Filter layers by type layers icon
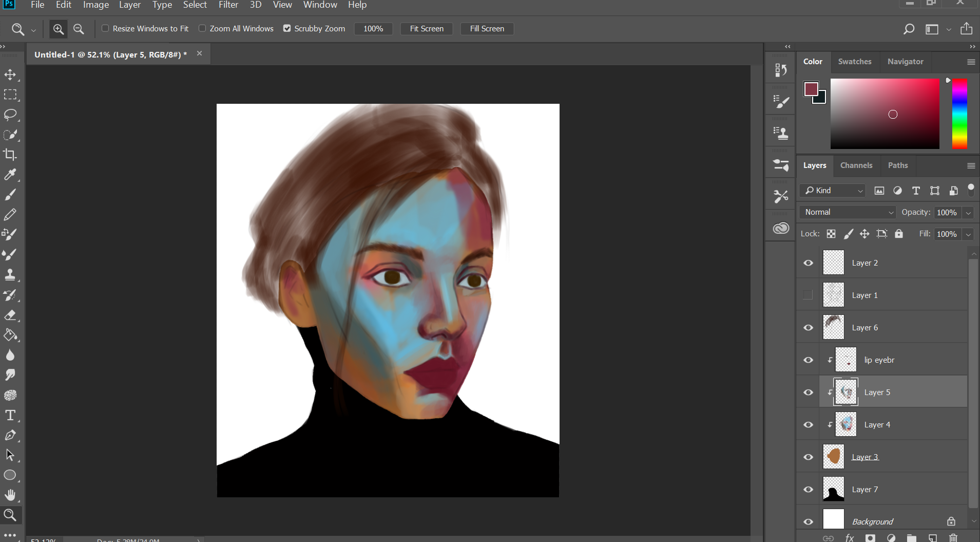980x542 pixels. [x=916, y=191]
